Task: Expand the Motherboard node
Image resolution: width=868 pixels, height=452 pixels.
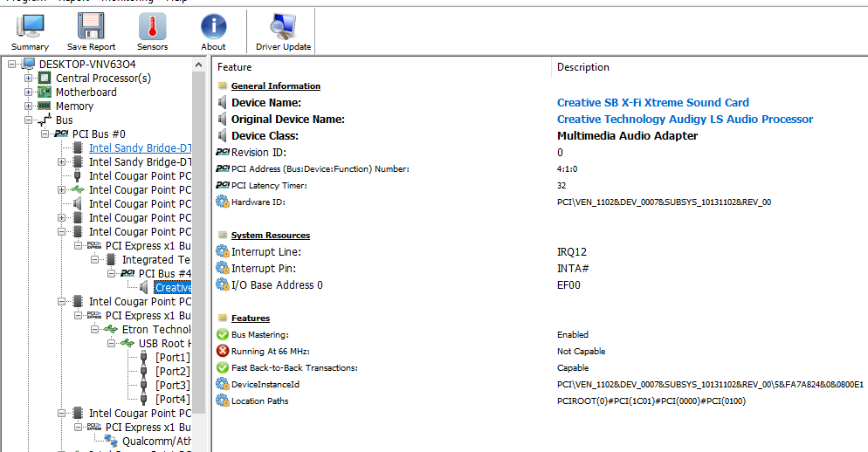Action: point(28,92)
